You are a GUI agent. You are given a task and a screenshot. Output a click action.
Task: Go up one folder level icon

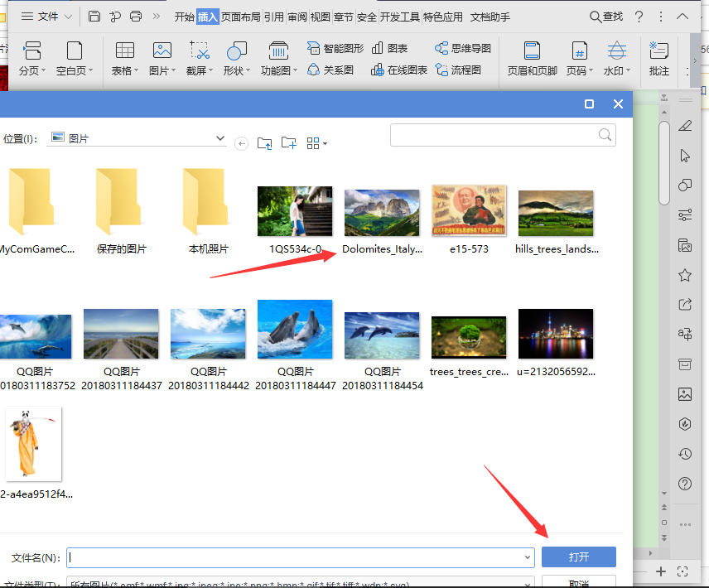[x=264, y=143]
